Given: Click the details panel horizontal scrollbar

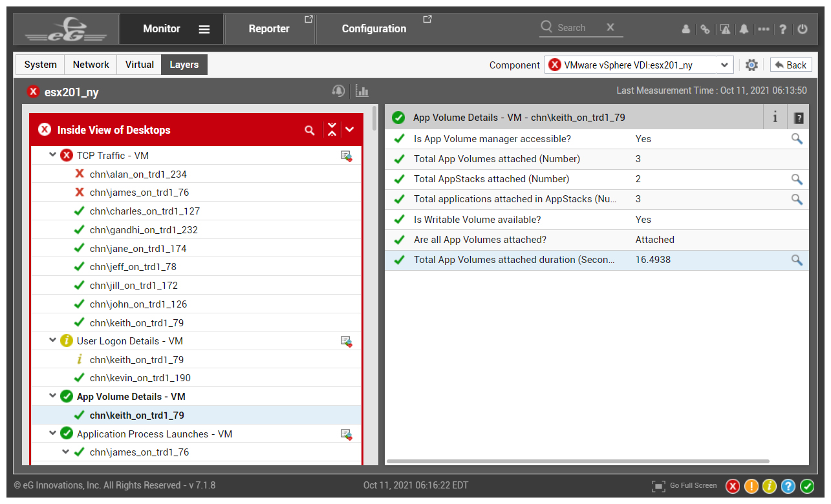Looking at the screenshot, I should click(578, 461).
